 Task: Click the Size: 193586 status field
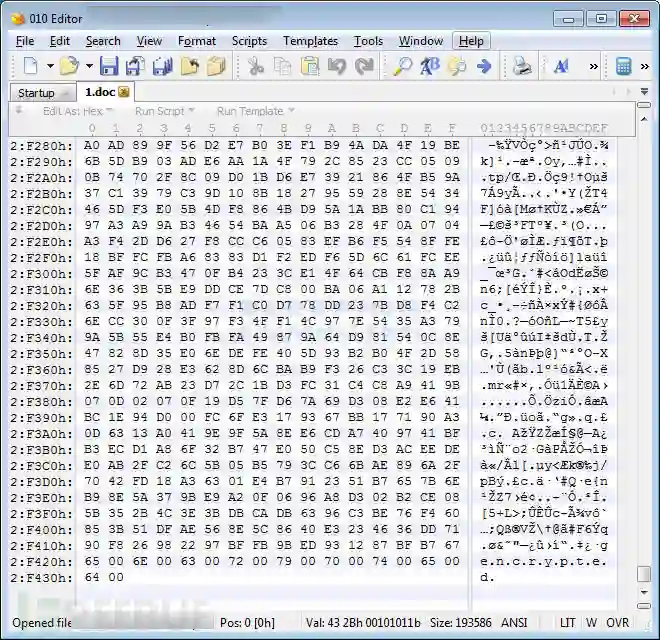pos(460,623)
